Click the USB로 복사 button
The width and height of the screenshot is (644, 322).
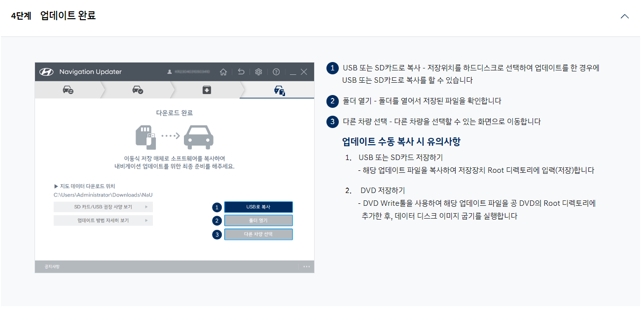(x=258, y=207)
